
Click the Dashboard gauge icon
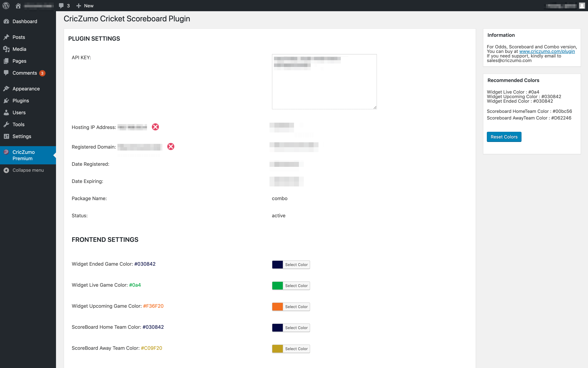point(6,21)
